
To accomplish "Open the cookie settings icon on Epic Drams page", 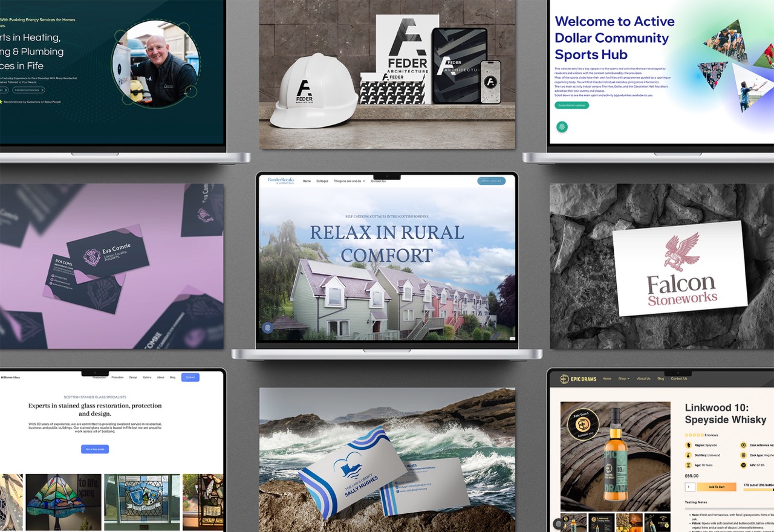I will pyautogui.click(x=558, y=524).
